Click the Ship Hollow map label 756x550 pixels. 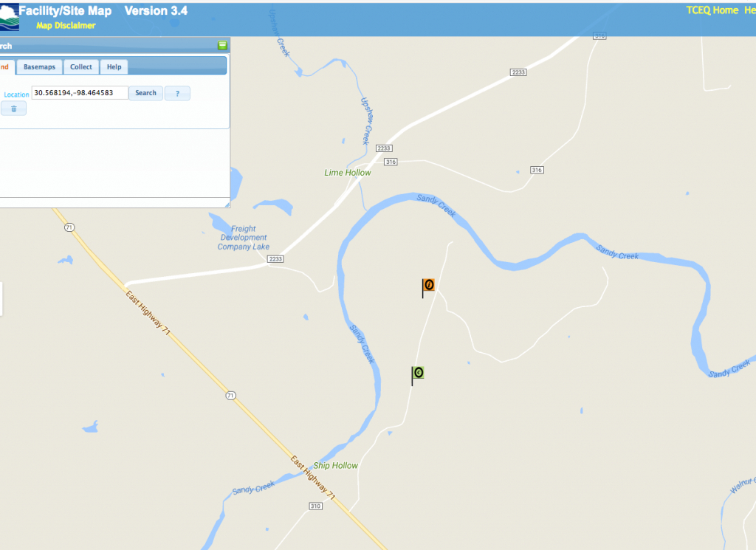click(335, 466)
